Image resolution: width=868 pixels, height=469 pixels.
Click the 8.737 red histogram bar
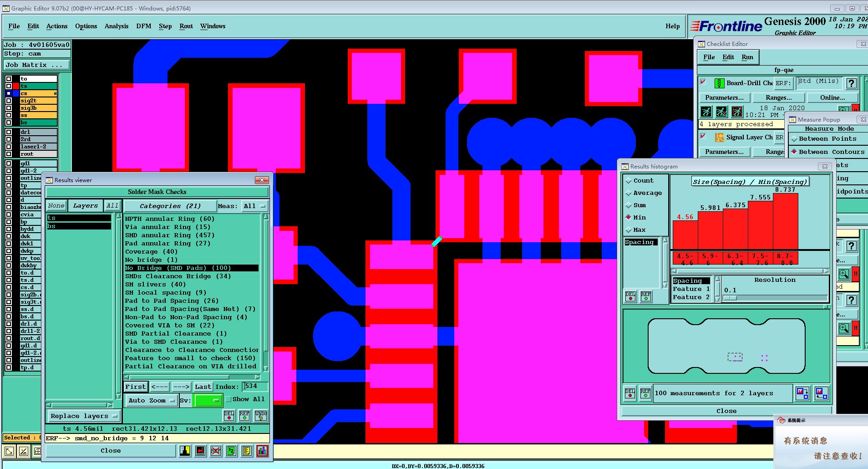click(786, 221)
